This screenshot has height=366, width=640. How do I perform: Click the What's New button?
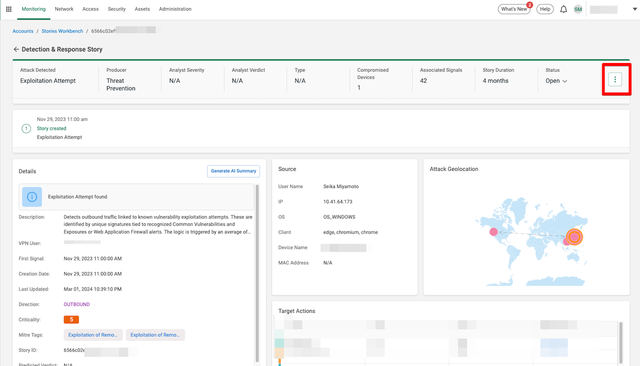coord(514,9)
